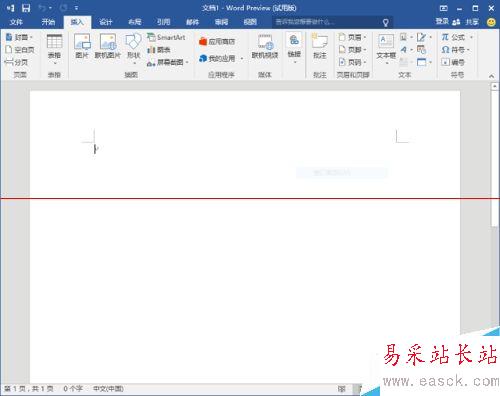Switch to the View (视图) tab

tap(250, 22)
